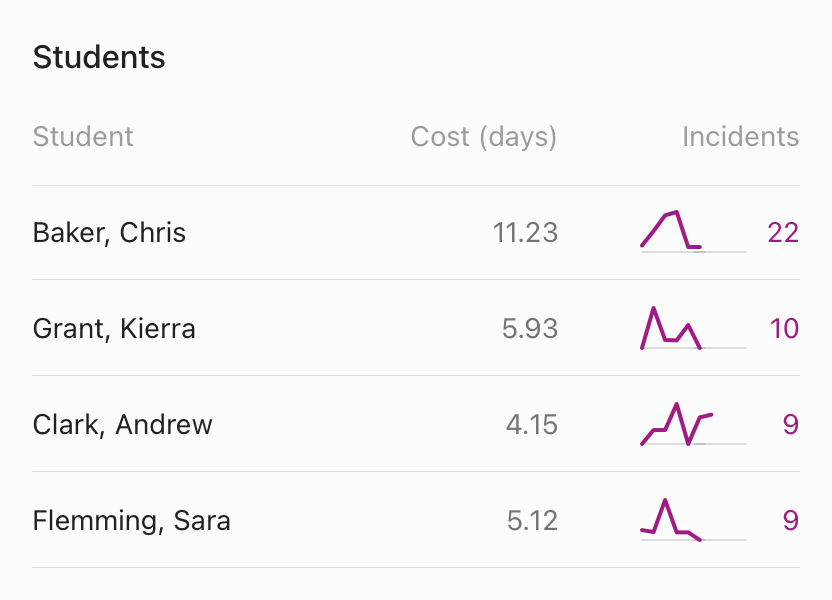Viewport: 832px width, 600px height.
Task: Select the Clark, Andrew student row
Action: [x=123, y=425]
